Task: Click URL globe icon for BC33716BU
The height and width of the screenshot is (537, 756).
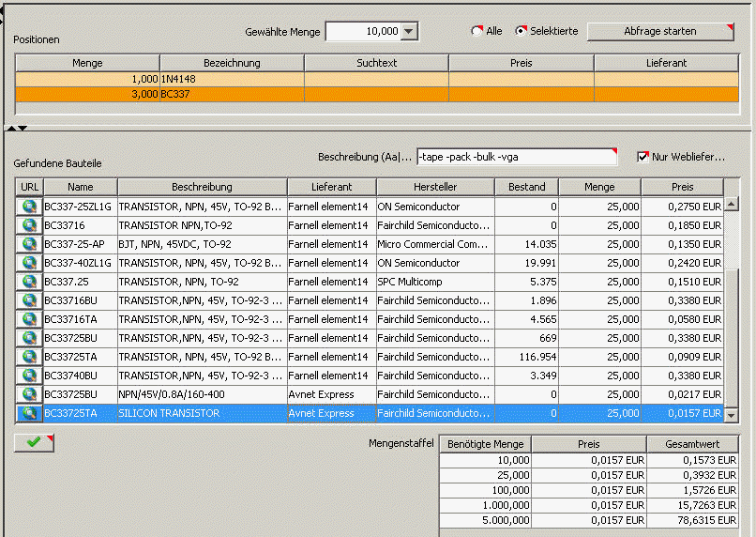Action: pyautogui.click(x=29, y=300)
